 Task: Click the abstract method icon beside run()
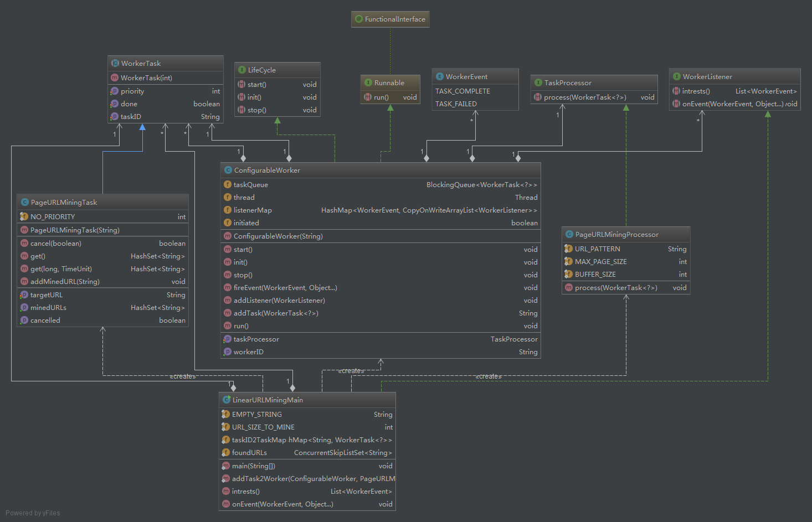(x=368, y=97)
